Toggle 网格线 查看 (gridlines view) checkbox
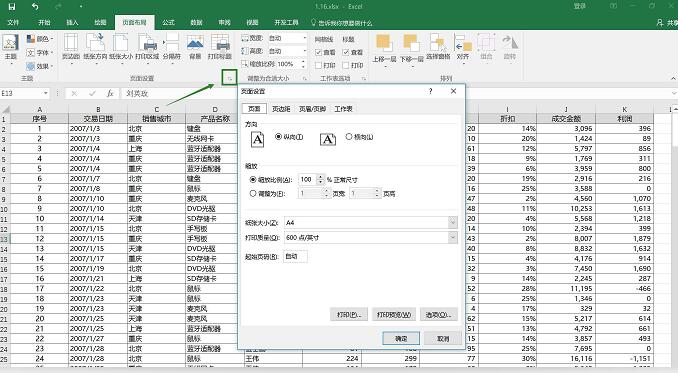Screen dimensions: 678x373 pos(319,52)
